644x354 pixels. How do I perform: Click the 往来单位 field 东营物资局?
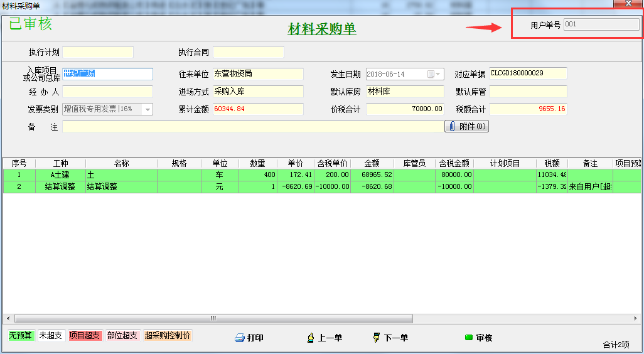[259, 74]
